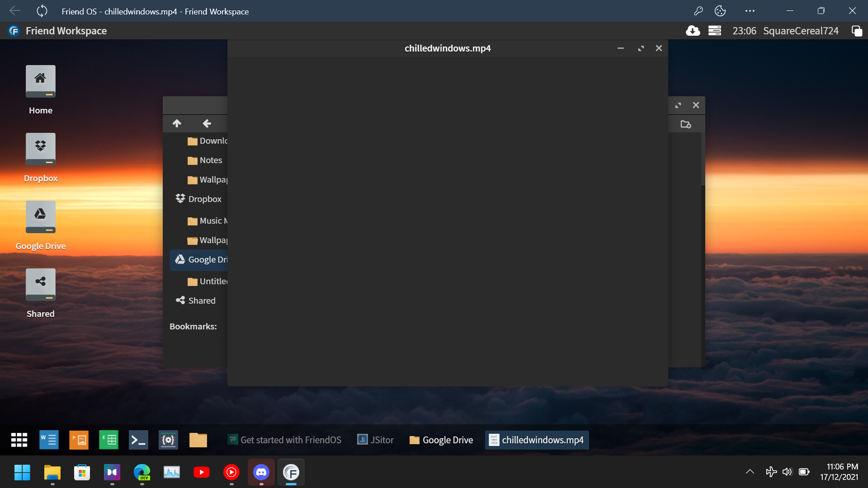Click the back arrow in file browser
The image size is (868, 488).
pyautogui.click(x=207, y=123)
